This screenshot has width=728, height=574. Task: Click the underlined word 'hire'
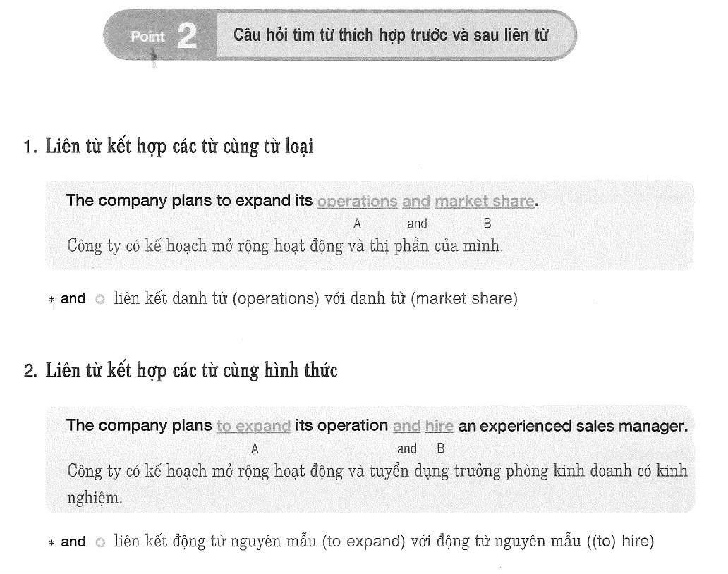coord(439,425)
